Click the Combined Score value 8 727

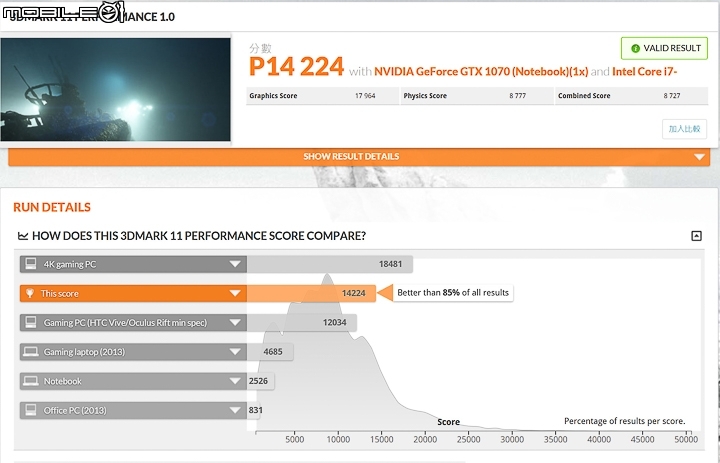(672, 96)
